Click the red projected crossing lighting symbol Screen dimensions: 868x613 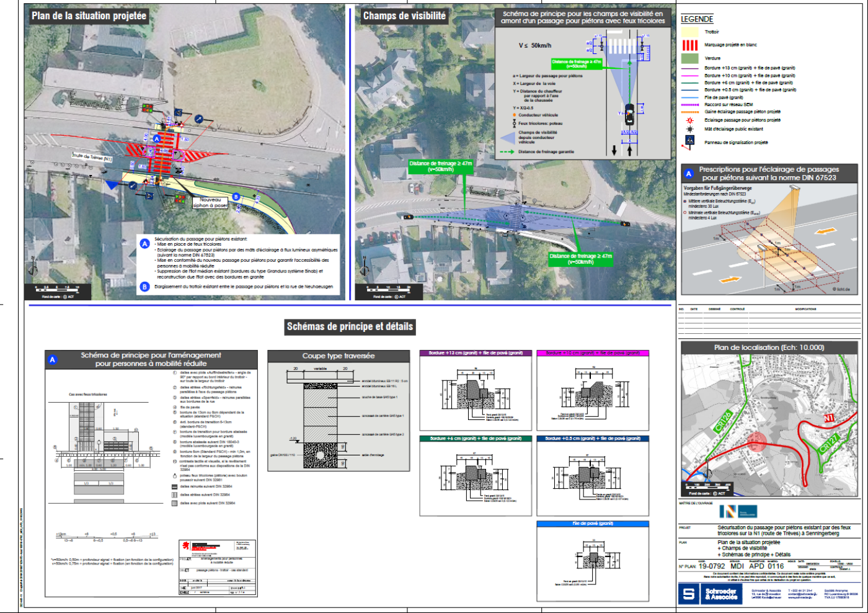689,120
